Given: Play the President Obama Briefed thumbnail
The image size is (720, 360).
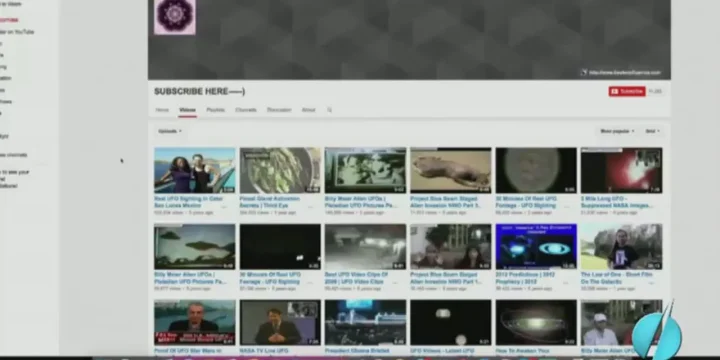Looking at the screenshot, I should click(366, 322).
